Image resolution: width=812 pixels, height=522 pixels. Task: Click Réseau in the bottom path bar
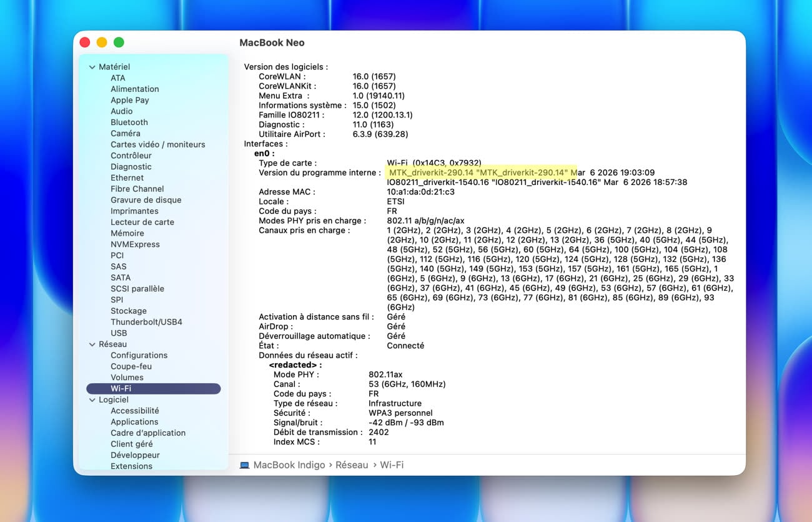click(x=352, y=465)
